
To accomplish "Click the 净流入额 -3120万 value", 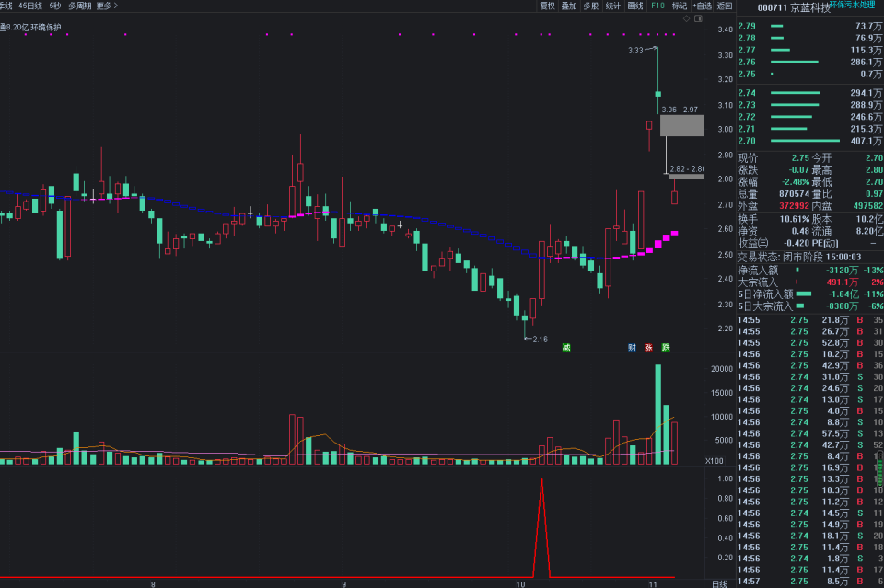I will 843,271.
